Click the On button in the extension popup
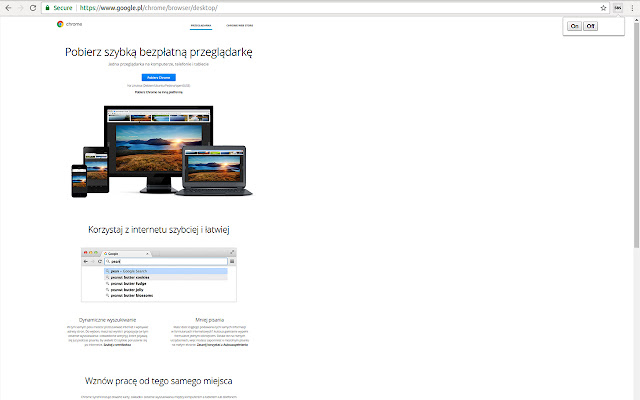This screenshot has height=400, width=640. [574, 26]
